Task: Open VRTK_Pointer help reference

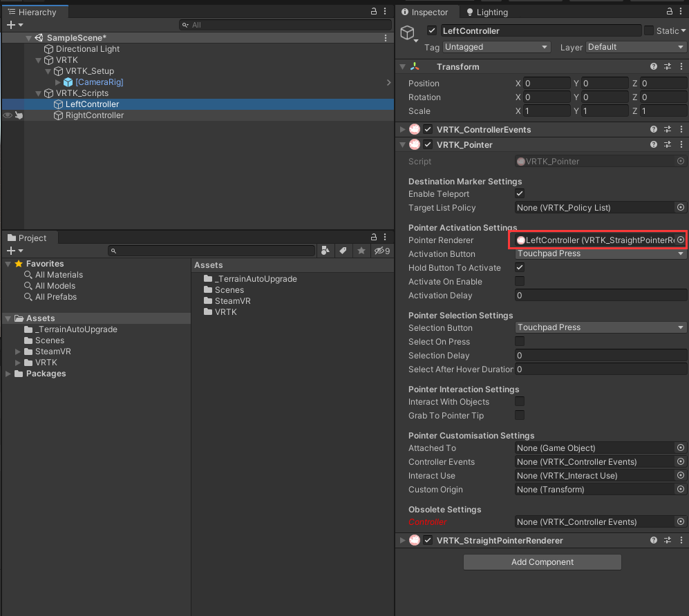Action: point(653,144)
